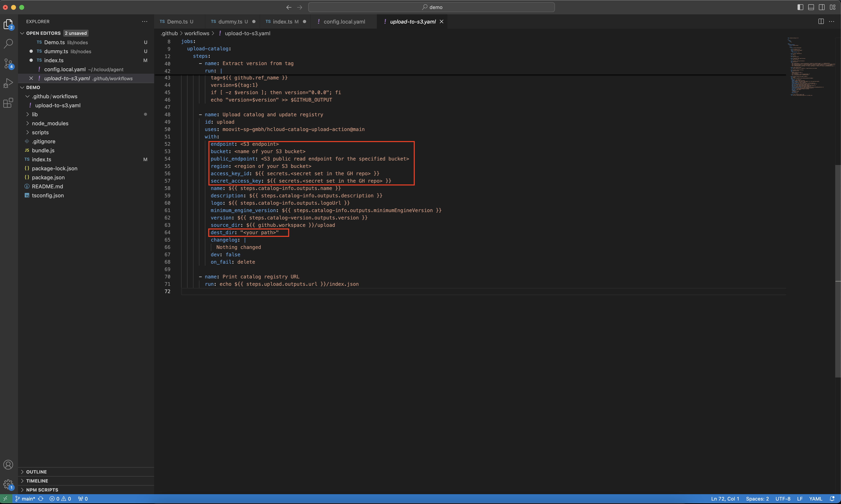Open the Extensions view
Viewport: 841px width, 504px height.
click(8, 103)
